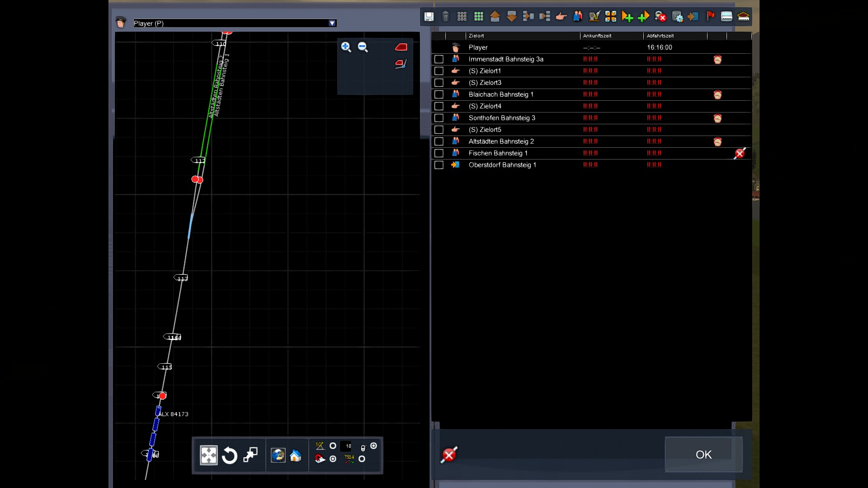This screenshot has width=868, height=488.
Task: Select the Fischen Bahnsteig 1 entry
Action: coord(498,153)
